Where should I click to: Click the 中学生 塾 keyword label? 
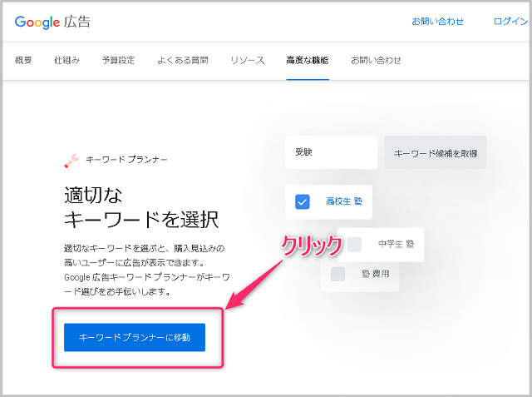[x=396, y=244]
